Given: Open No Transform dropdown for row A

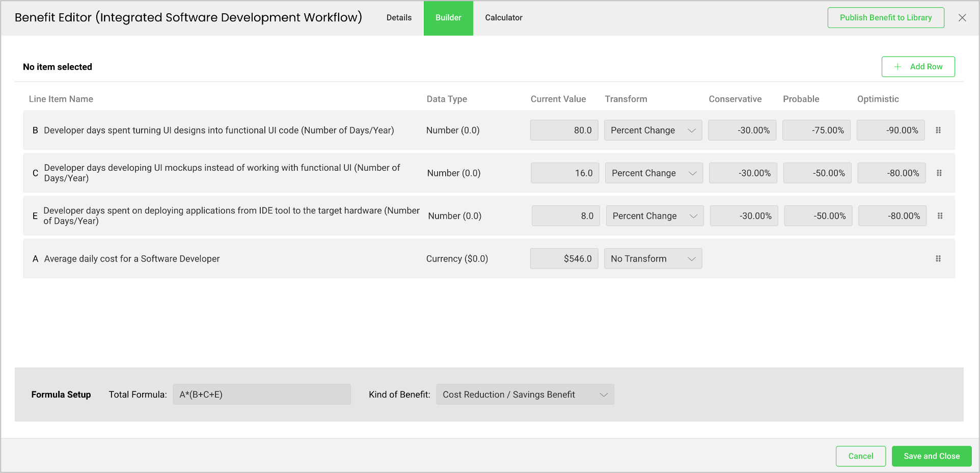Looking at the screenshot, I should (652, 259).
